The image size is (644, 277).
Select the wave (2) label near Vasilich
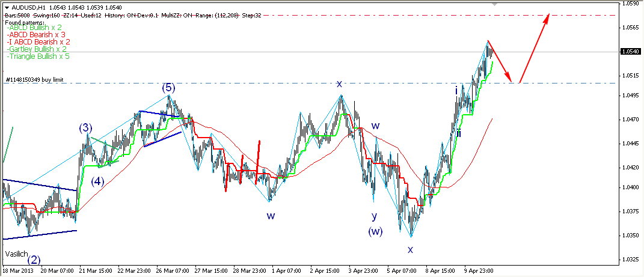34,260
